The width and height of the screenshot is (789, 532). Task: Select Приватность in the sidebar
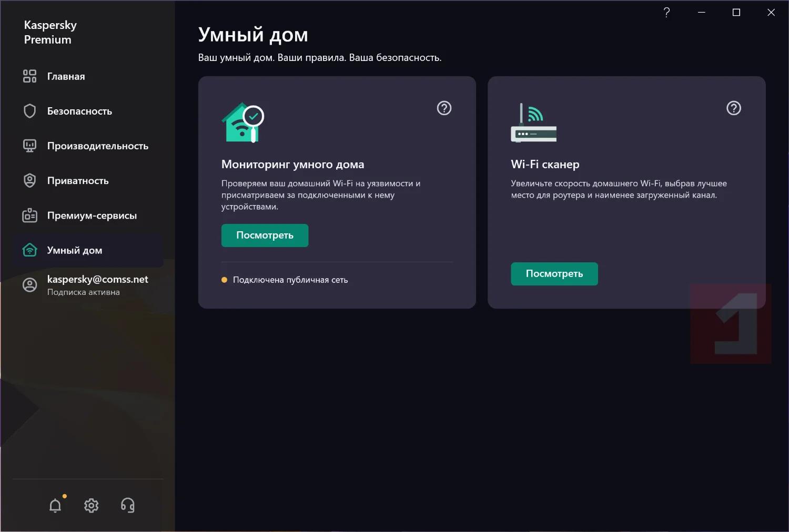click(x=88, y=180)
